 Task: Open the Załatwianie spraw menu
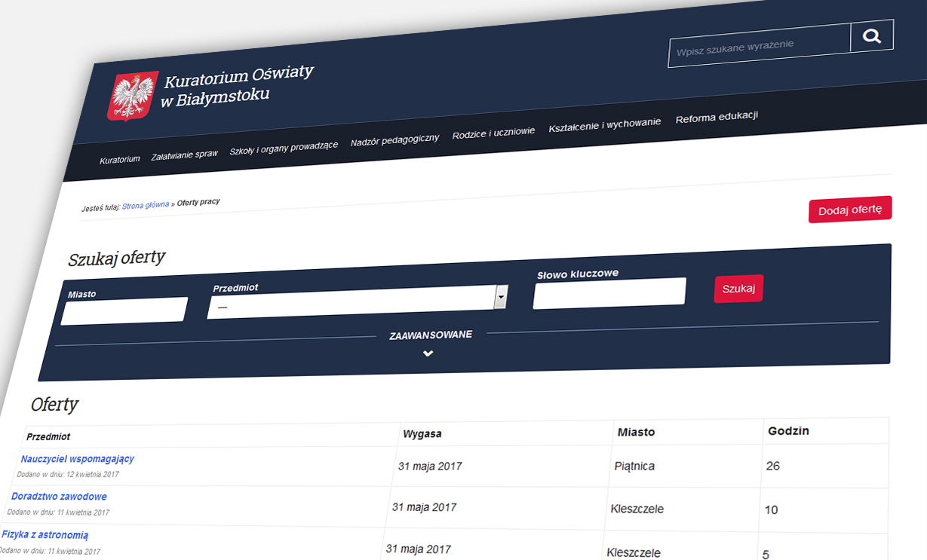[184, 154]
